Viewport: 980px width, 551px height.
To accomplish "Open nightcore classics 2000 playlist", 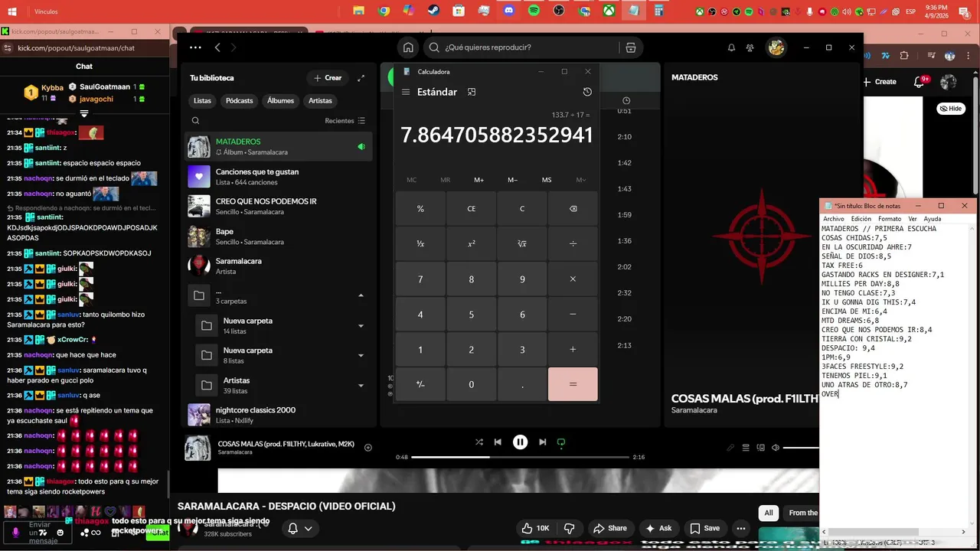I will (x=279, y=415).
